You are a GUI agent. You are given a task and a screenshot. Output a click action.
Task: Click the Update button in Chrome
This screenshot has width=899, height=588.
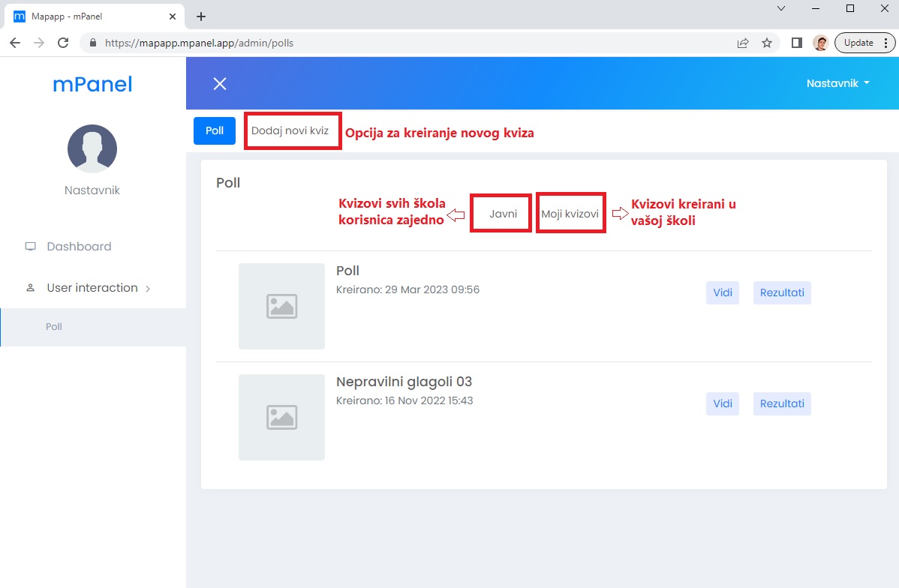click(x=858, y=43)
